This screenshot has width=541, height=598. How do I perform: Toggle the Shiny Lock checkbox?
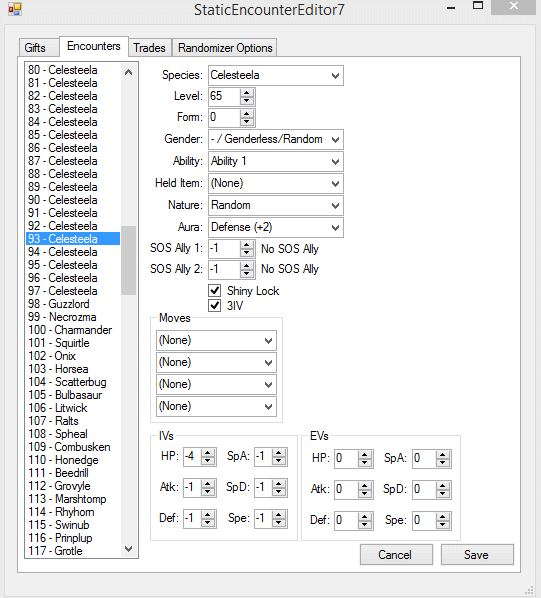(215, 291)
